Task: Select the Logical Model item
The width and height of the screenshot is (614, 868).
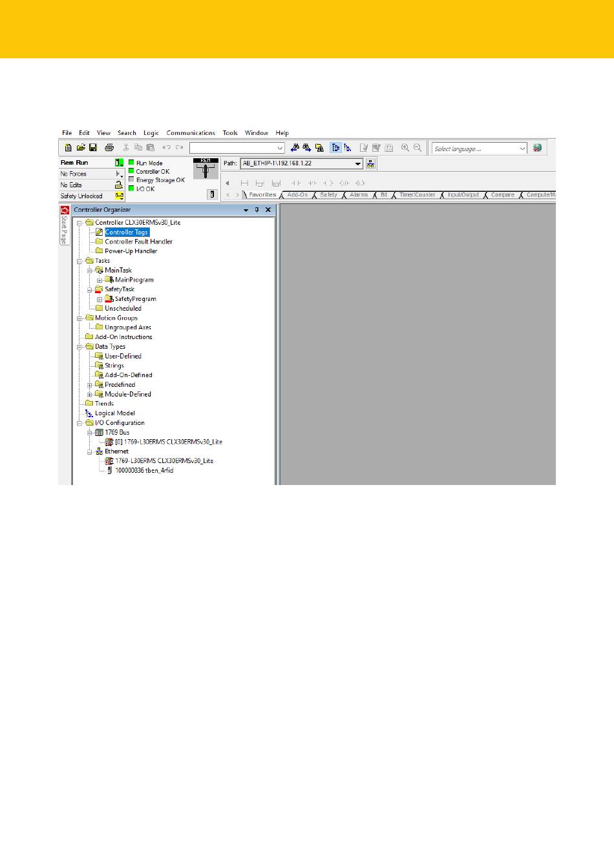Action: tap(115, 413)
